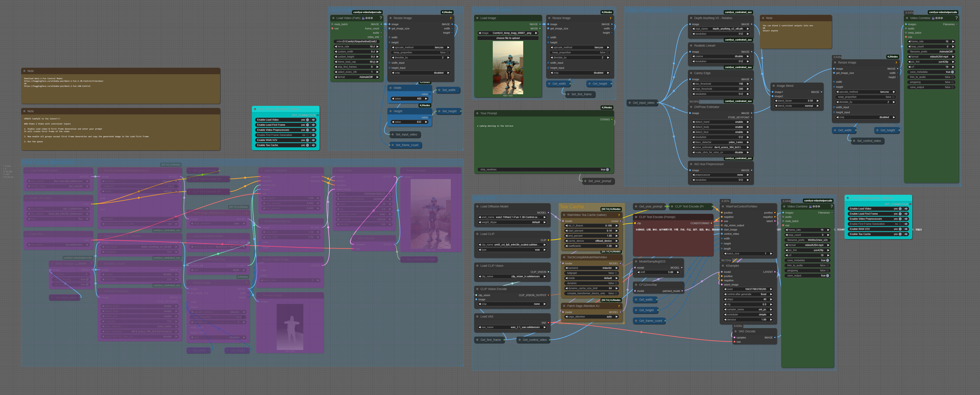Toggle Enable First Frame Generation in left bypasser
This screenshot has height=395, width=980.
click(x=307, y=135)
